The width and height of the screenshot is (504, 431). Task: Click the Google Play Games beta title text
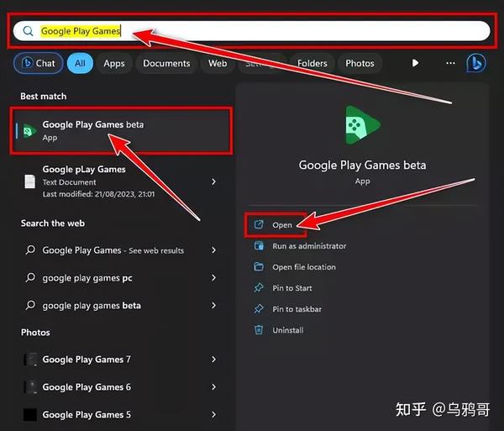pos(362,166)
